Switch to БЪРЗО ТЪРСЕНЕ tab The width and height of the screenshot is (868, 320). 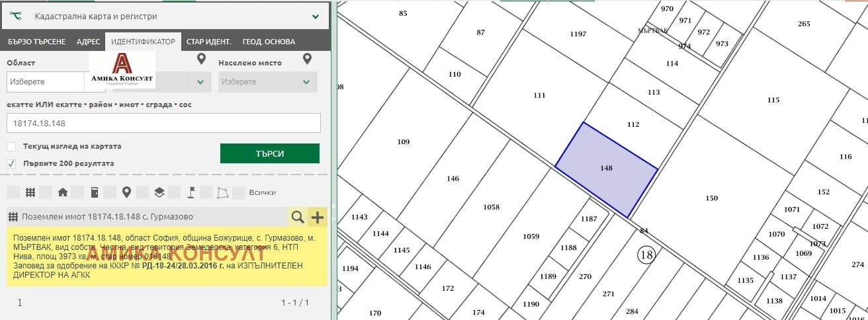coord(36,42)
